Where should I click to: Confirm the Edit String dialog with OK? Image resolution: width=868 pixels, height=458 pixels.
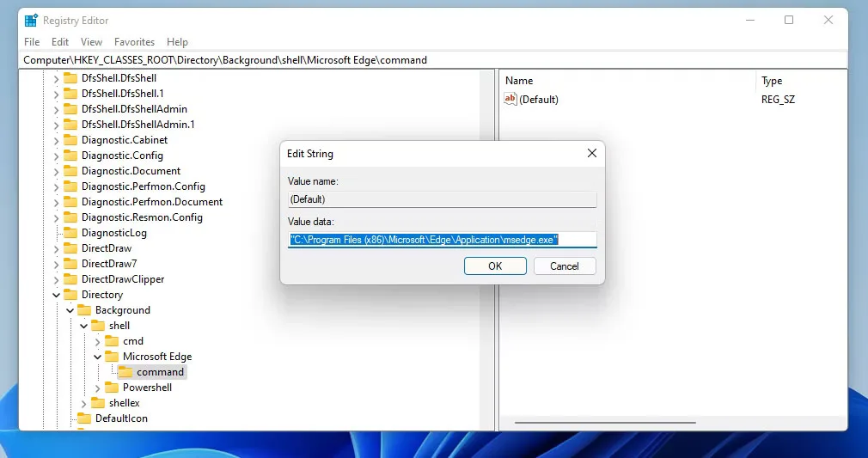[495, 266]
